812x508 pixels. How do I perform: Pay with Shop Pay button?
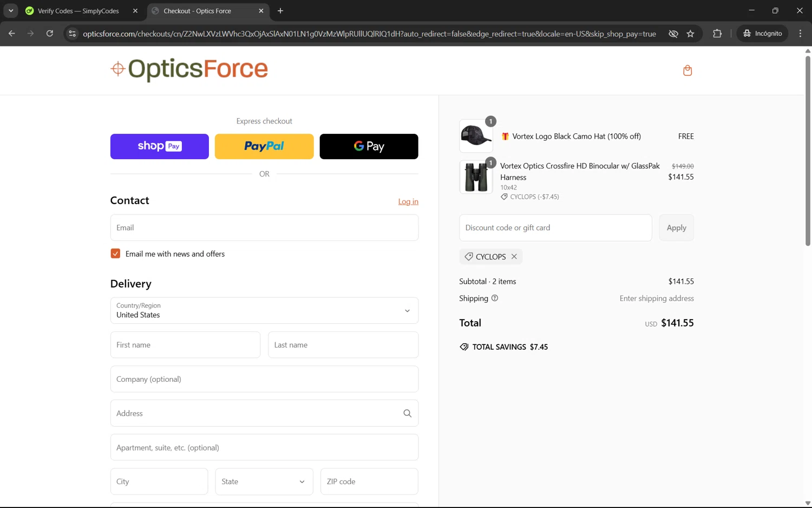160,146
